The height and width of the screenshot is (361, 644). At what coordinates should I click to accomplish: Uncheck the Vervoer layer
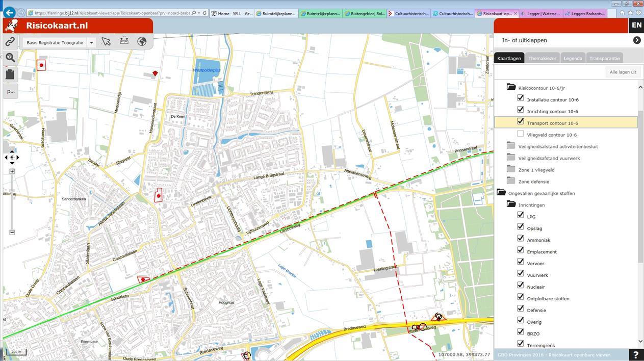click(x=520, y=262)
